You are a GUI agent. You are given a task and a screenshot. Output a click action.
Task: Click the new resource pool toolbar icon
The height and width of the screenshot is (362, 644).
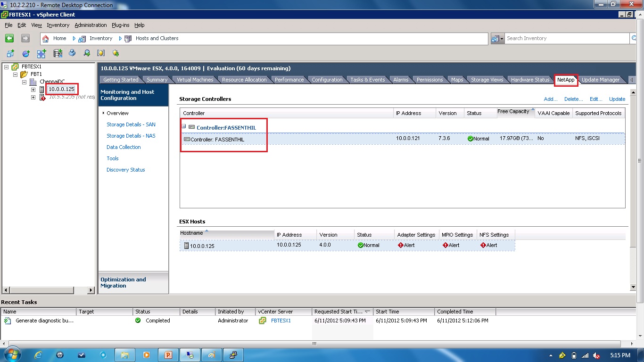pyautogui.click(x=26, y=53)
